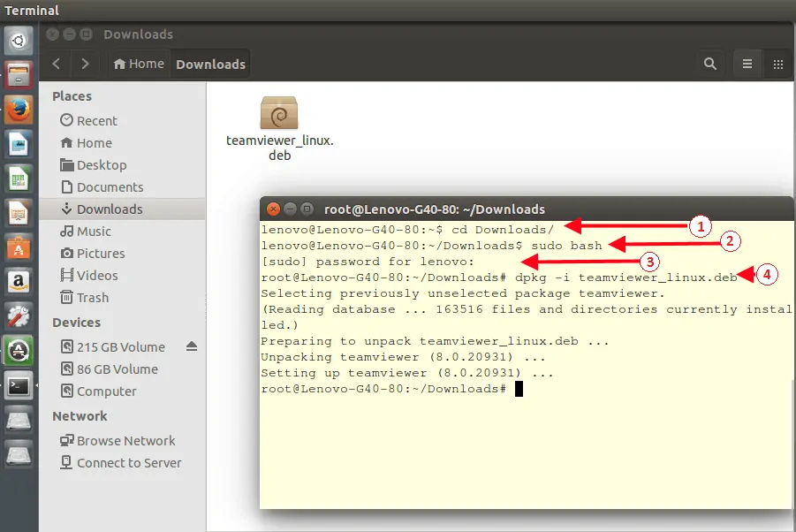Open upper drive icon in launcher
796x532 pixels.
pyautogui.click(x=19, y=421)
